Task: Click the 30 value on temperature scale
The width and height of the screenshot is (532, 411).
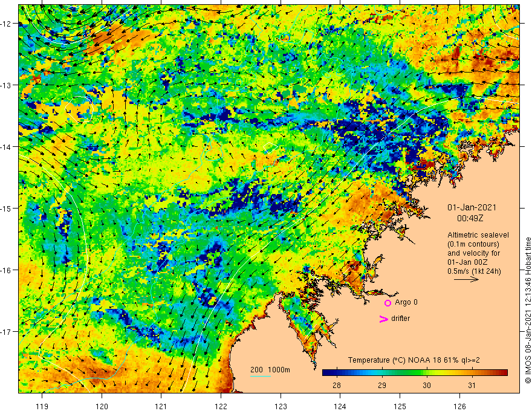Action: point(427,385)
